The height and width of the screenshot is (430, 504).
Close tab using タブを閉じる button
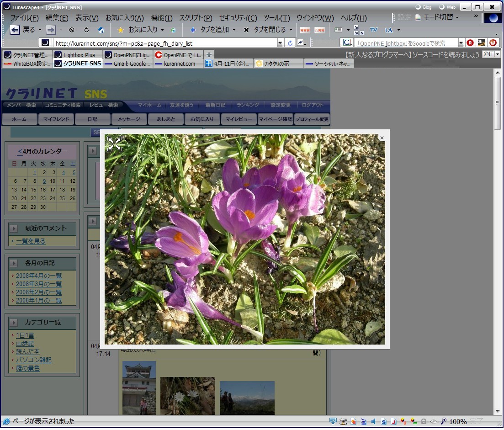(264, 30)
